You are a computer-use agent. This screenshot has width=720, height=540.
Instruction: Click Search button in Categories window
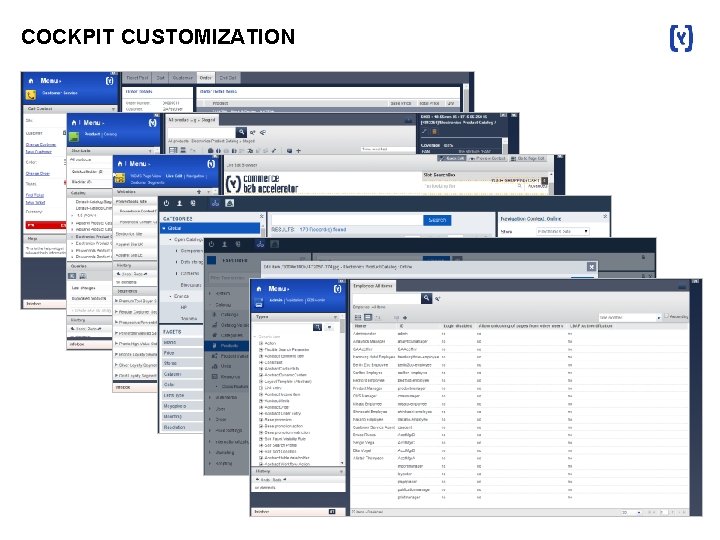(x=437, y=220)
